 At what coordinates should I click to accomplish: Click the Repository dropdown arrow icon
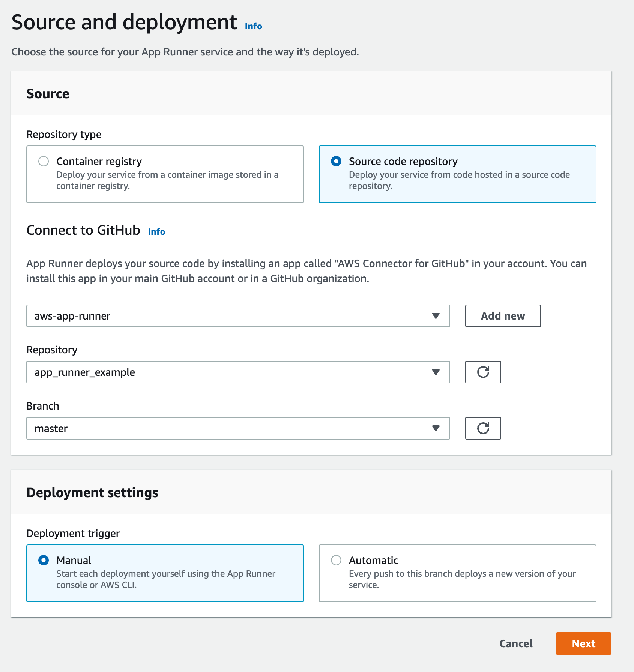[x=436, y=372]
